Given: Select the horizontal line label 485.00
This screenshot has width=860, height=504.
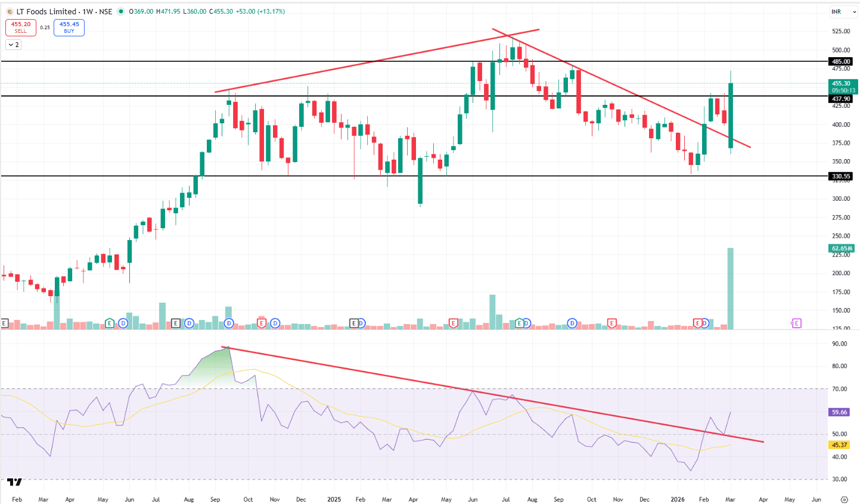Looking at the screenshot, I should coord(841,61).
